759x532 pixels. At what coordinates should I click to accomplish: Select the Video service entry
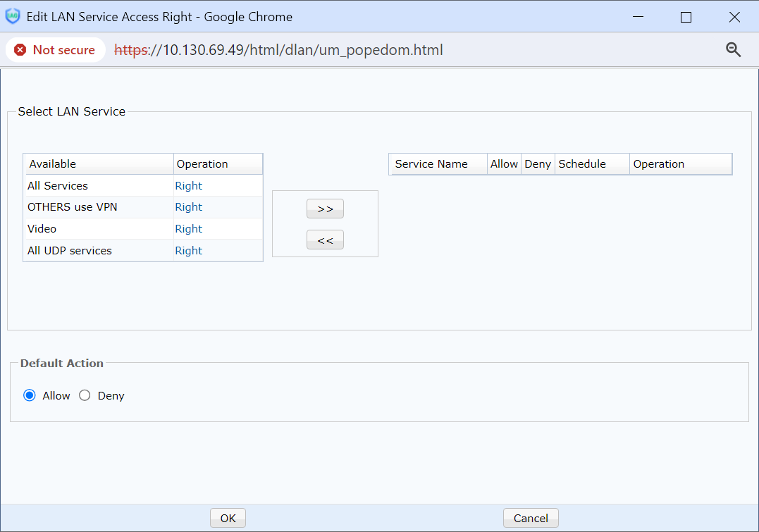pyautogui.click(x=42, y=229)
